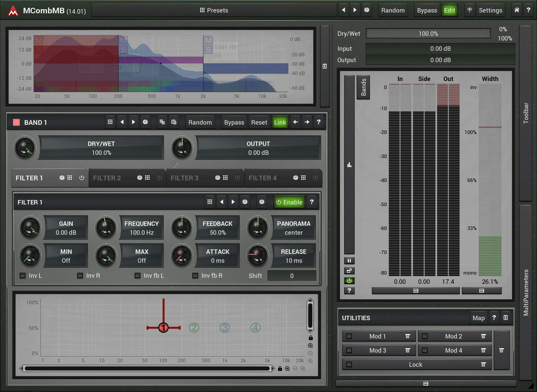This screenshot has width=537, height=392.
Task: Open the Settings menu
Action: (490, 10)
